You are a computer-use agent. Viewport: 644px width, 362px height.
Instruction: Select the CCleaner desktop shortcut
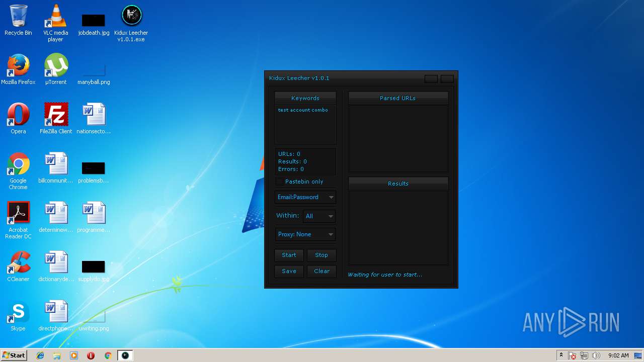click(x=18, y=266)
